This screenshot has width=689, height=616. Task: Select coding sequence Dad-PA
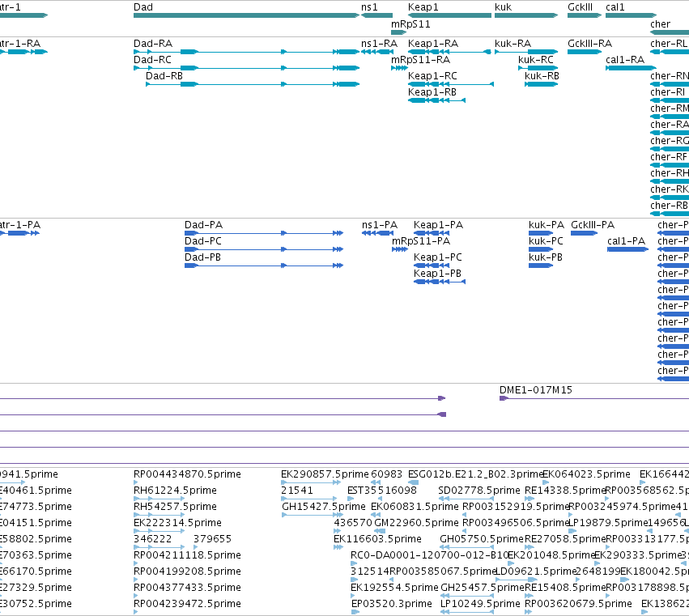tap(204, 225)
